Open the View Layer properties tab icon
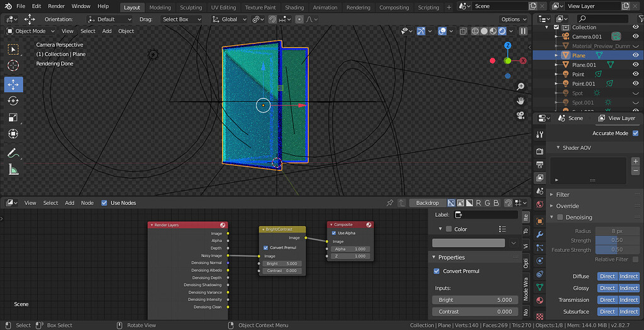 point(540,178)
